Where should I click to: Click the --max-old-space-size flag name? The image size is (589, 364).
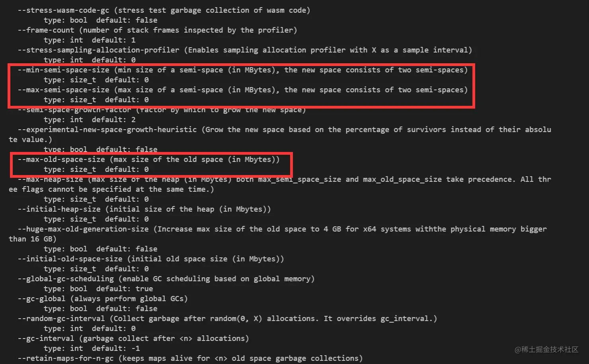tap(61, 160)
